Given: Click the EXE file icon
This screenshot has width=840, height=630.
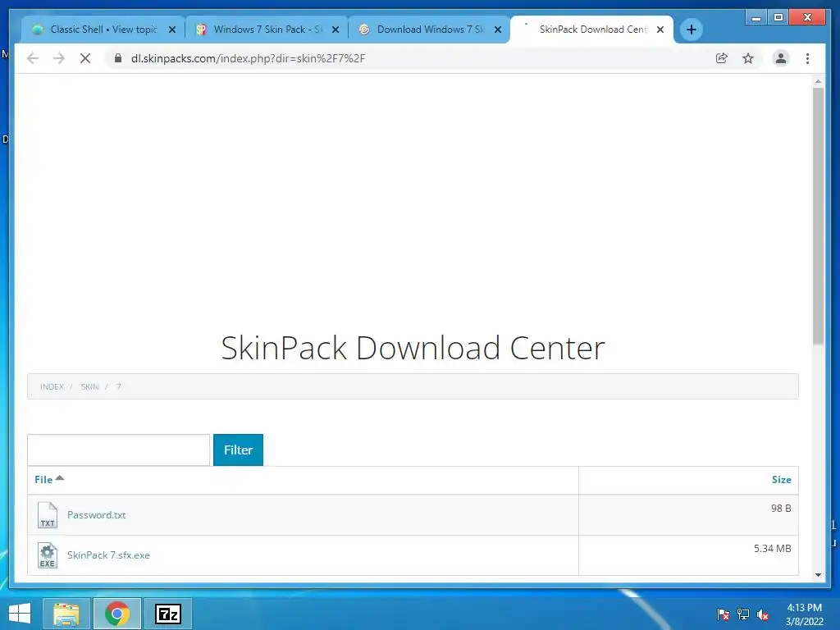Looking at the screenshot, I should click(47, 555).
